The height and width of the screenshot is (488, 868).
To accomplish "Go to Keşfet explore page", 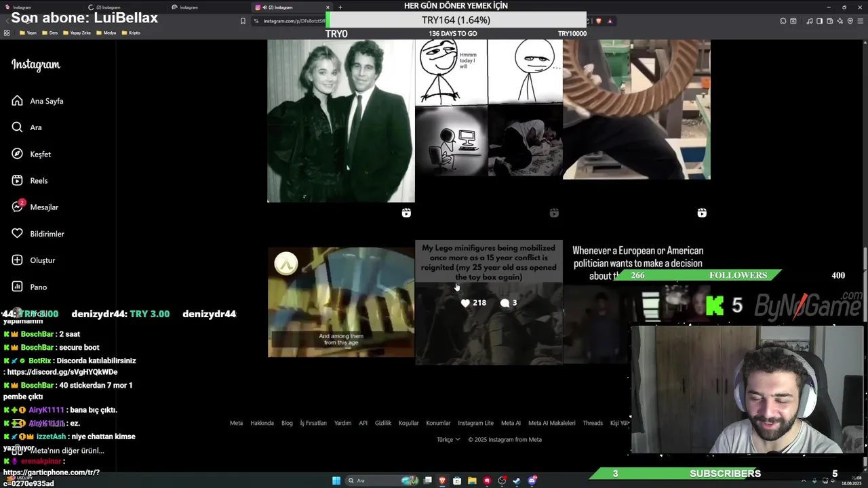I will click(x=32, y=154).
